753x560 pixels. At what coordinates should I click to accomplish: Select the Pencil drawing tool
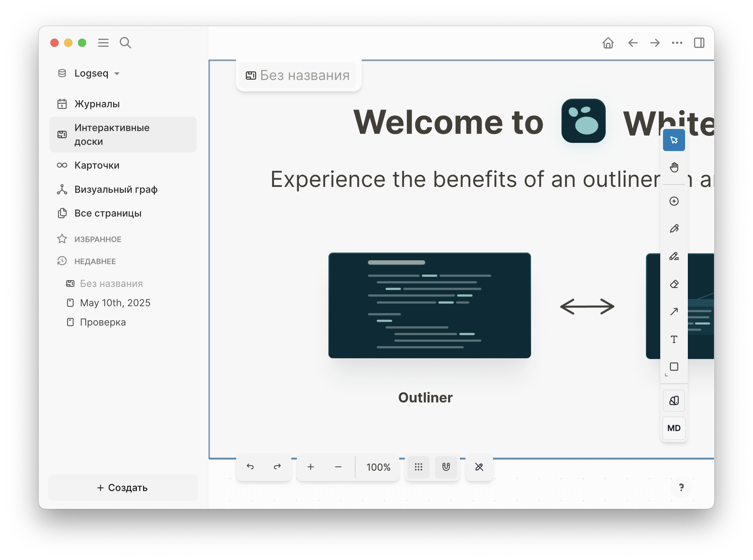[674, 229]
